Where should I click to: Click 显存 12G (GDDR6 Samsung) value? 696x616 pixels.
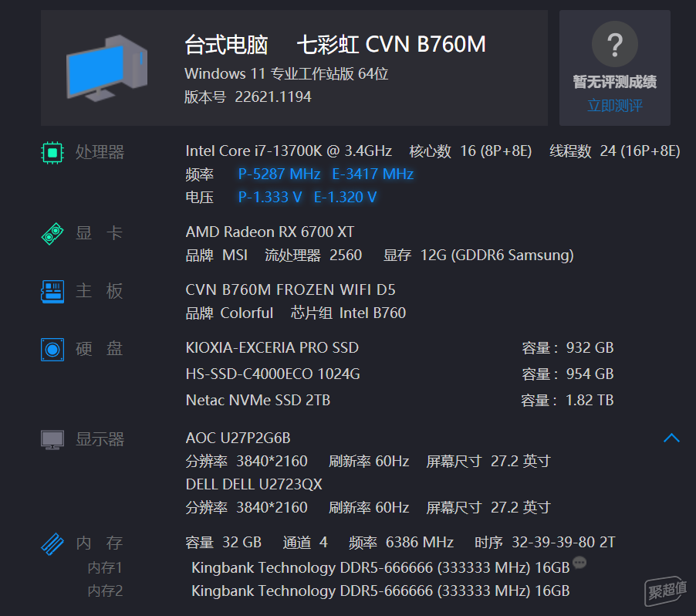tap(478, 256)
